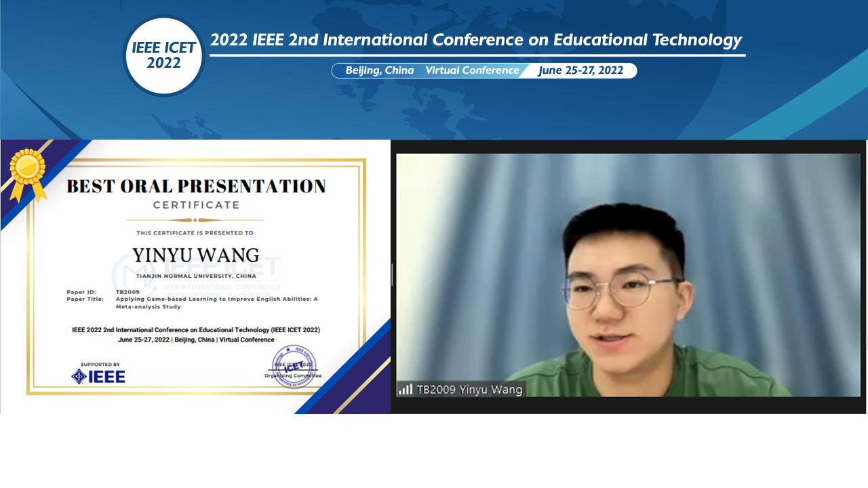Click the Beijing, China location text
868x488 pixels.
click(380, 70)
